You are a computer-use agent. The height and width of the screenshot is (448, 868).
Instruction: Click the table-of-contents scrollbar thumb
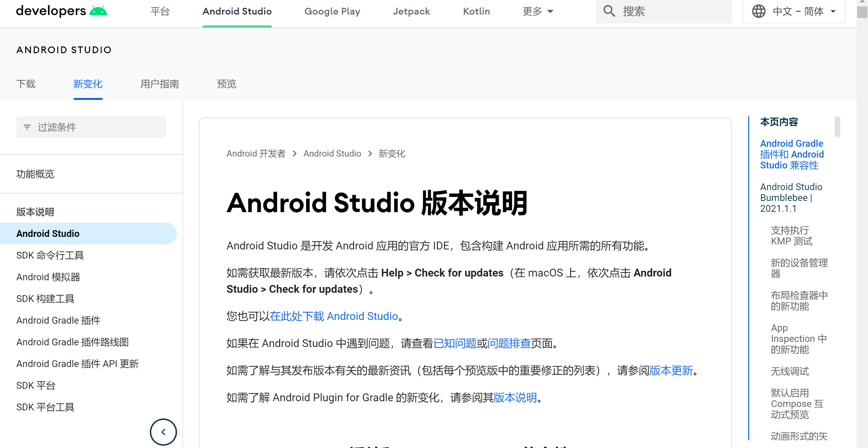pyautogui.click(x=837, y=127)
